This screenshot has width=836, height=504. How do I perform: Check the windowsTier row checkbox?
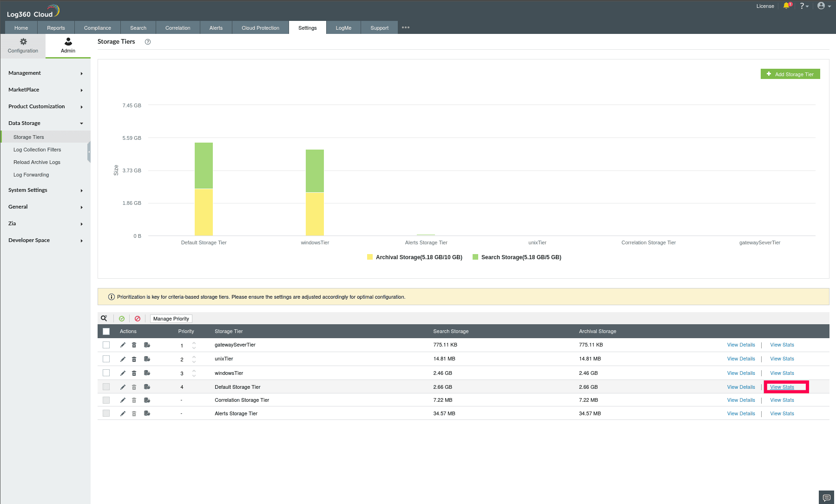point(106,373)
